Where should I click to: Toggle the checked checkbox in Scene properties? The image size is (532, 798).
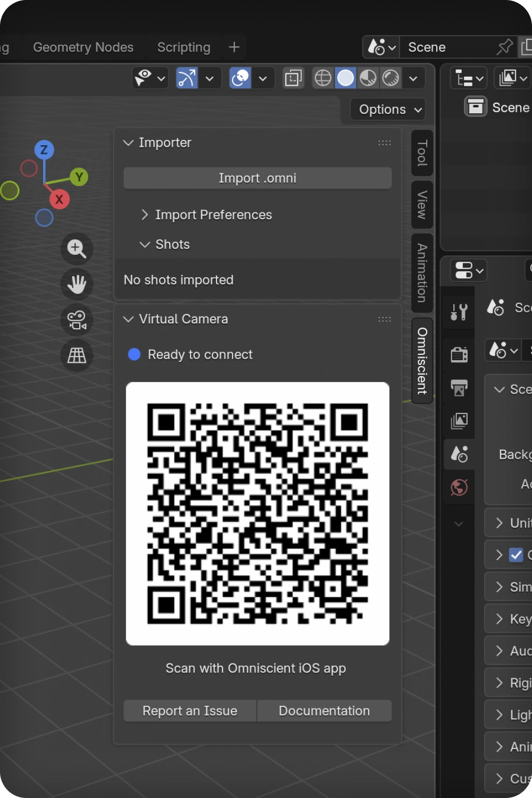(516, 555)
